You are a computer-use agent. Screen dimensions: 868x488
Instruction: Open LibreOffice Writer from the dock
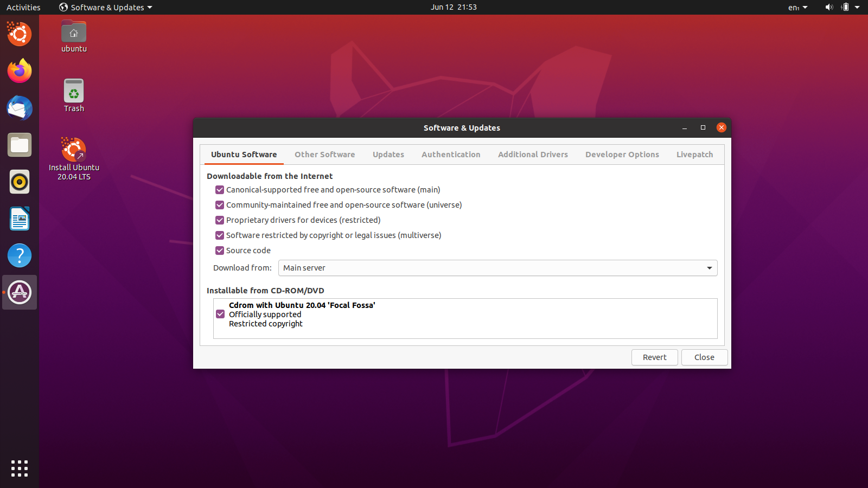pyautogui.click(x=20, y=219)
